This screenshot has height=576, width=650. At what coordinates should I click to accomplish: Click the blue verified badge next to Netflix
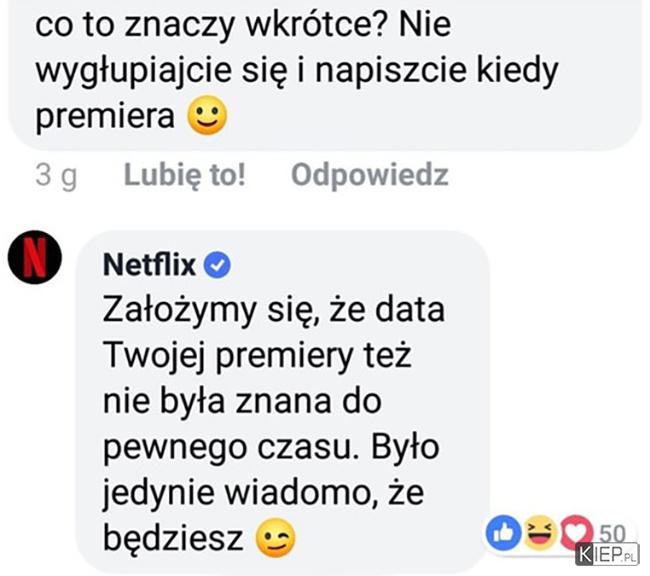[x=217, y=265]
